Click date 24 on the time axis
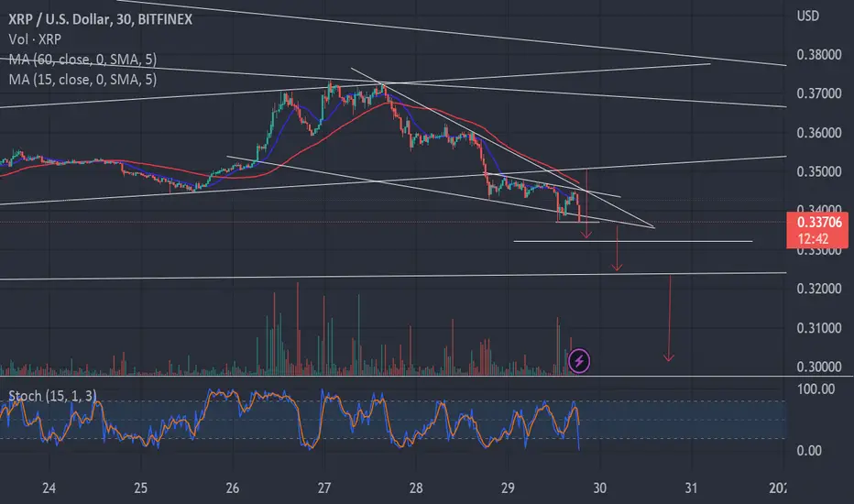The width and height of the screenshot is (854, 504). click(49, 488)
